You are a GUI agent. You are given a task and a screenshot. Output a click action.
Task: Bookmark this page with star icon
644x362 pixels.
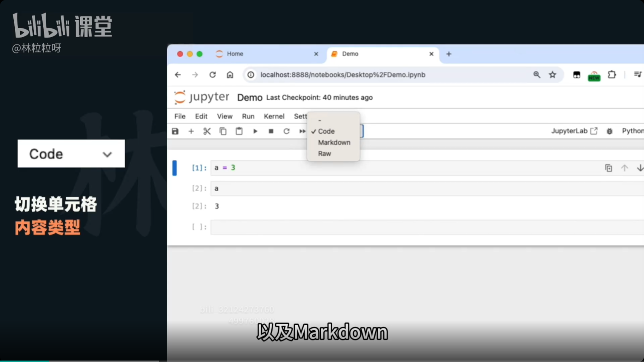[x=552, y=75]
